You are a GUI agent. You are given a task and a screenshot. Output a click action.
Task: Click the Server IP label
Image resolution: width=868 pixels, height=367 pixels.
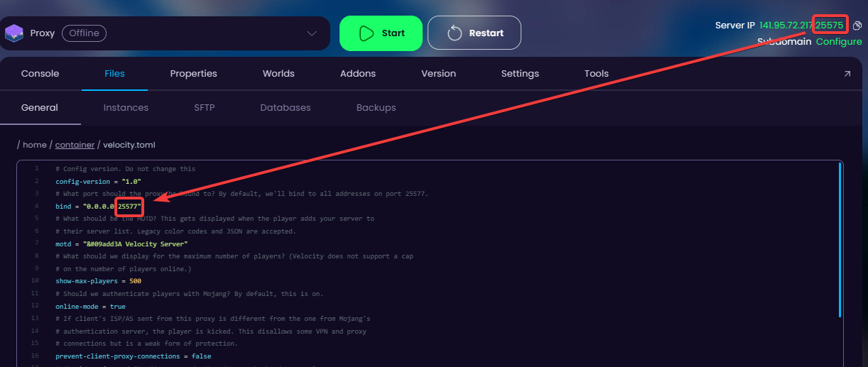(x=735, y=26)
